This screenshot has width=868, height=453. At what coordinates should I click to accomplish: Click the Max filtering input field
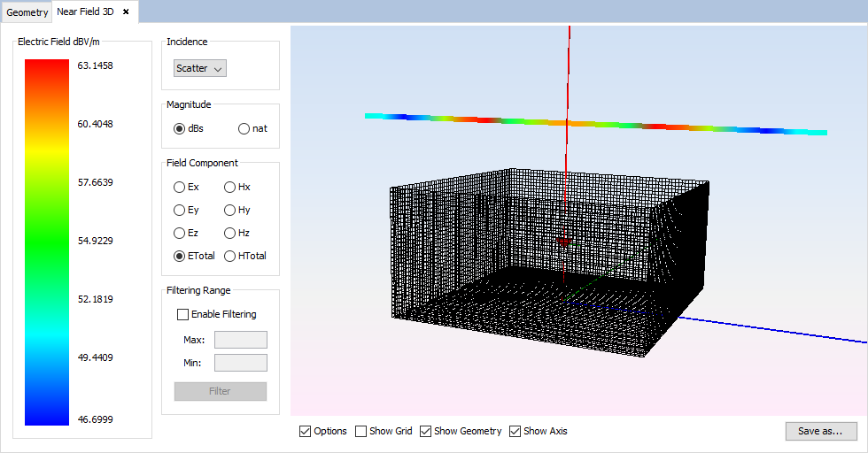pos(240,340)
